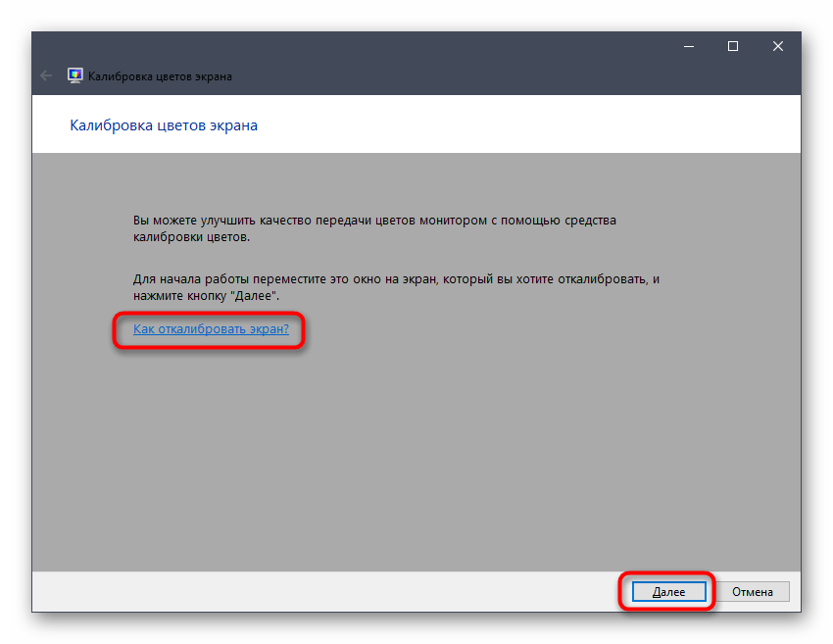Viewport: 833px width, 644px height.
Task: Close the wizard with the X button
Action: 778,46
